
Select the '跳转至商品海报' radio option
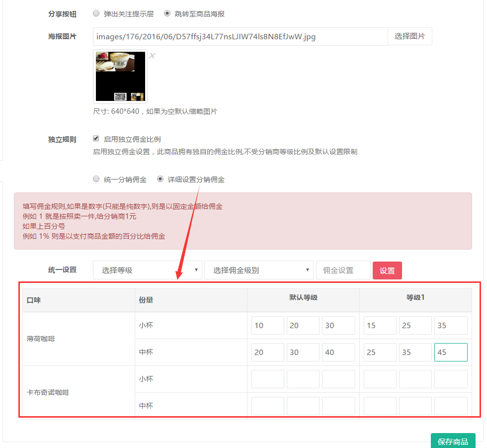167,14
